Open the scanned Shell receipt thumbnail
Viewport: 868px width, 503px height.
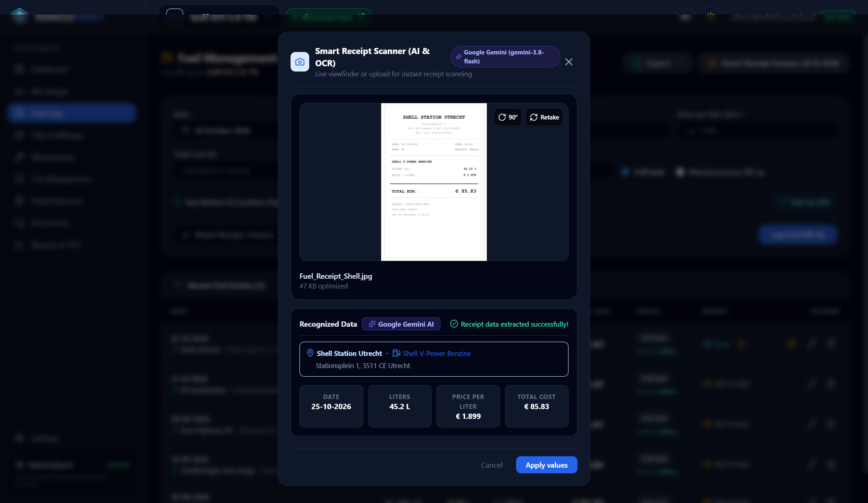pos(434,182)
